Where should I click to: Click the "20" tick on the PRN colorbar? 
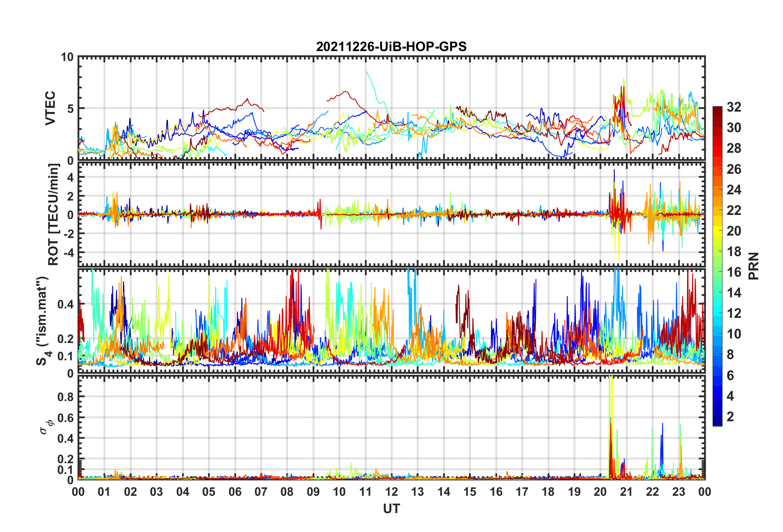coord(734,231)
